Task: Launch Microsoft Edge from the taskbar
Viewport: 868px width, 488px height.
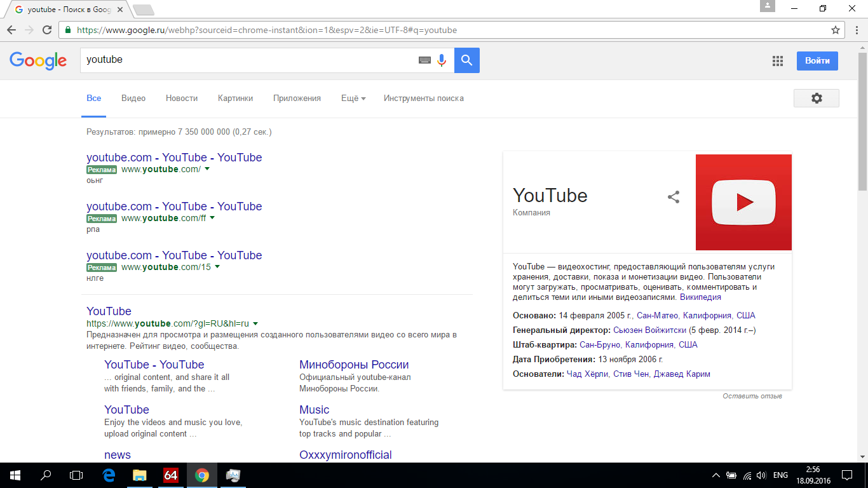Action: [109, 475]
